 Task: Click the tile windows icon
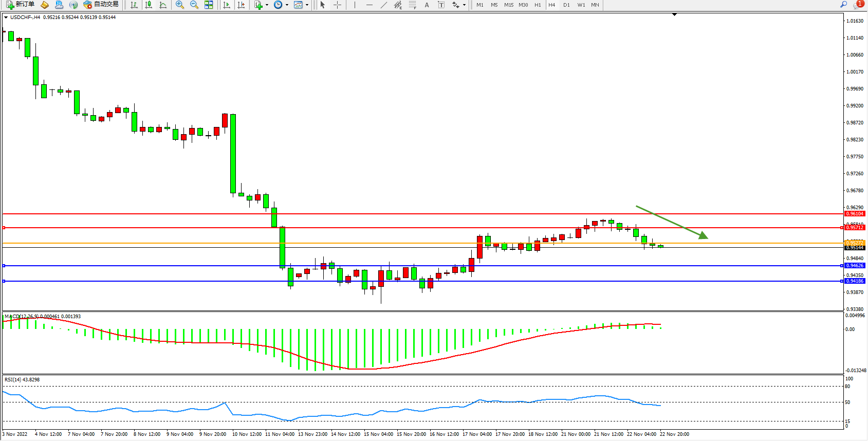[209, 5]
